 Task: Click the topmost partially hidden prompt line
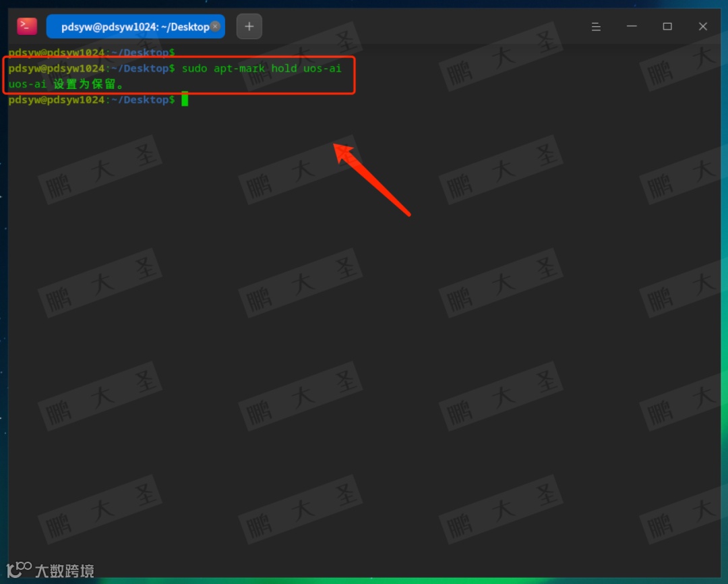tap(92, 52)
